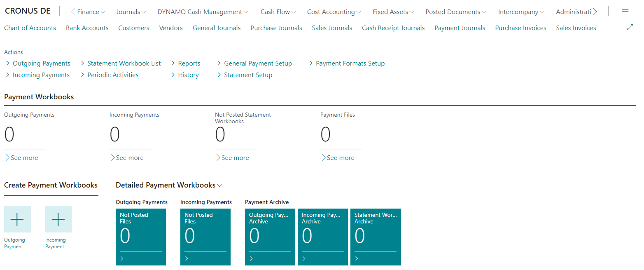Click See more under Payment Files
This screenshot has height=270, width=644.
[338, 158]
